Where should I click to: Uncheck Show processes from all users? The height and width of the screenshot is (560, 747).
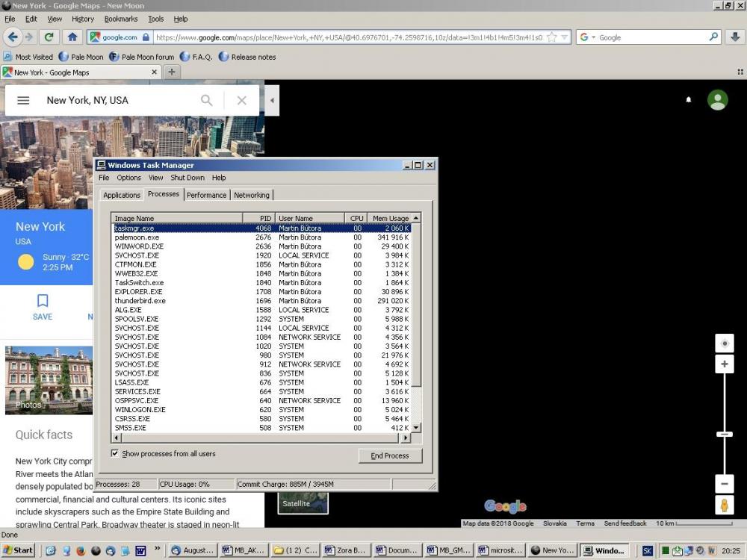coord(115,453)
